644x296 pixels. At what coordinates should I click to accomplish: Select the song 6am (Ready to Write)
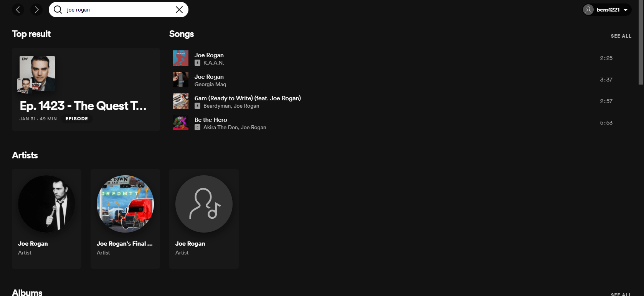click(248, 98)
